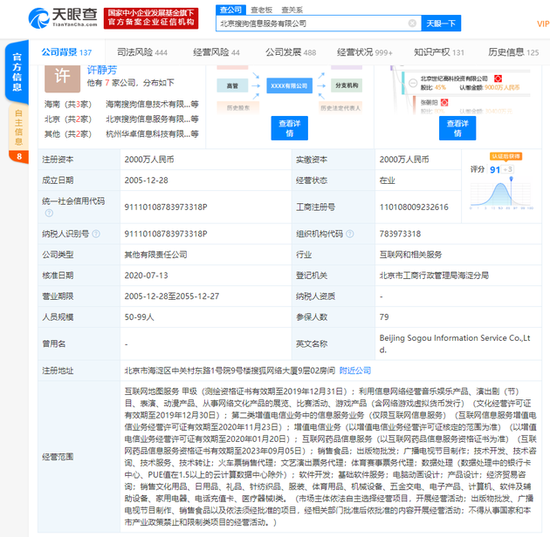Switch to the 查老板 search tab
The image size is (550, 537).
coord(261,10)
